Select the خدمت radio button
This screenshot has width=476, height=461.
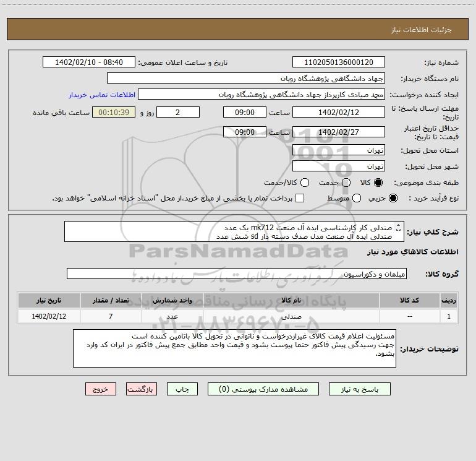[x=346, y=183]
